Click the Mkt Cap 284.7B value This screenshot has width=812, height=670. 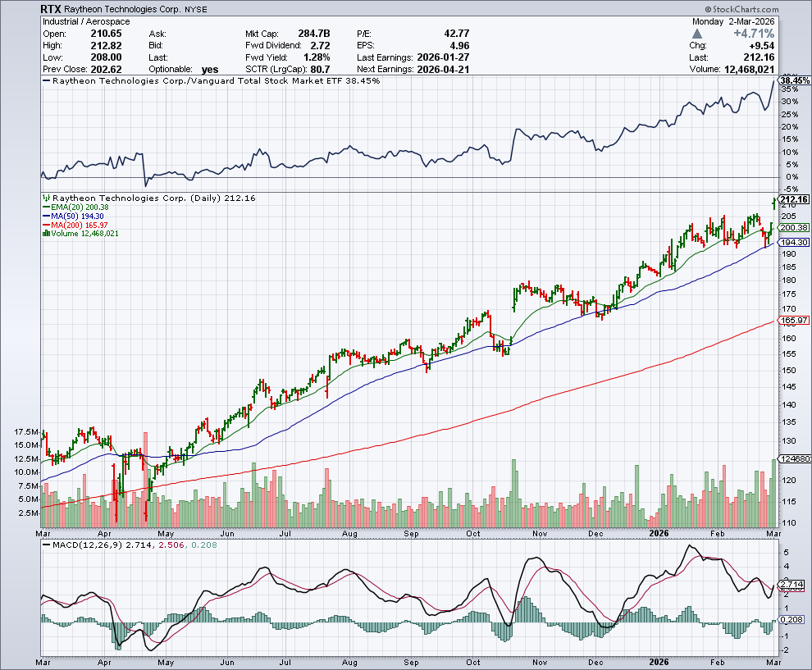314,34
